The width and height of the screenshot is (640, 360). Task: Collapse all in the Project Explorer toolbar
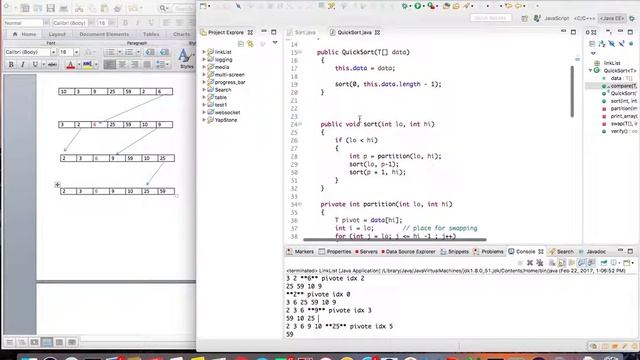pos(241,44)
